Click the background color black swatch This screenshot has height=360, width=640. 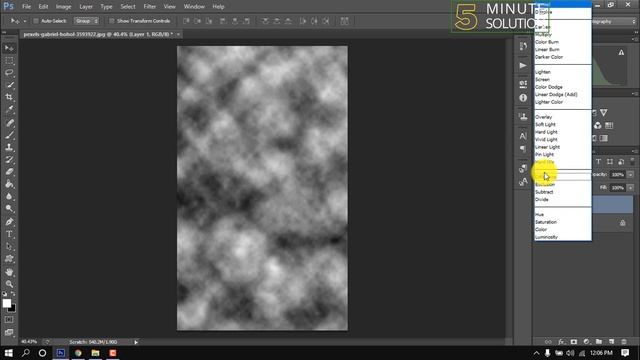pos(13,309)
